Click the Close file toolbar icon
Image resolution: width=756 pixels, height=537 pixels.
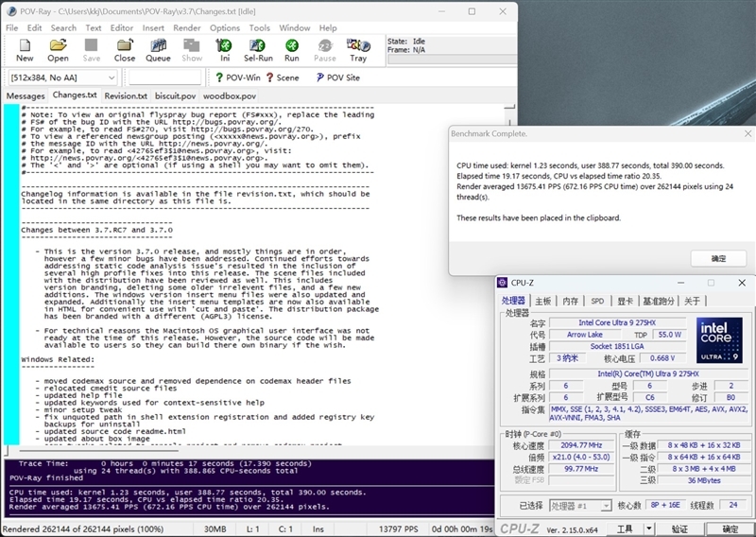(x=125, y=50)
